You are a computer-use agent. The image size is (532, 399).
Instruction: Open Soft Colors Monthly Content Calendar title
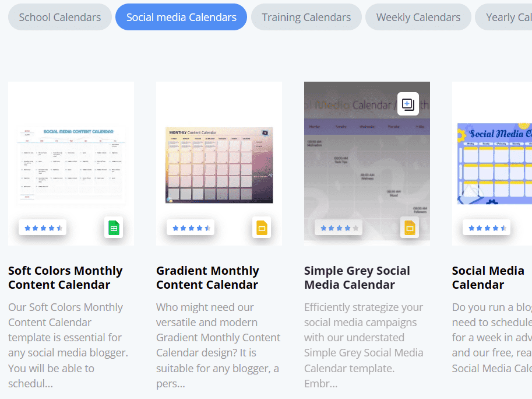point(65,278)
